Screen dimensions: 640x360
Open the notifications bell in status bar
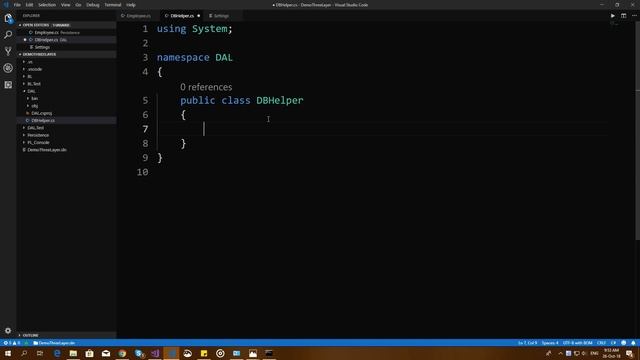click(x=633, y=343)
